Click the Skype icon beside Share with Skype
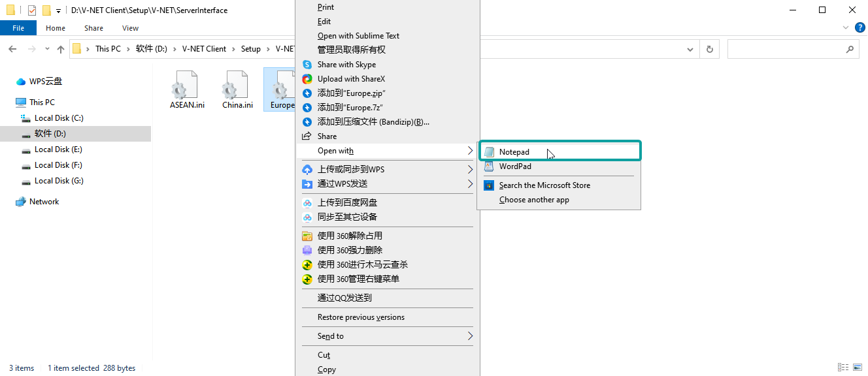 pos(307,65)
